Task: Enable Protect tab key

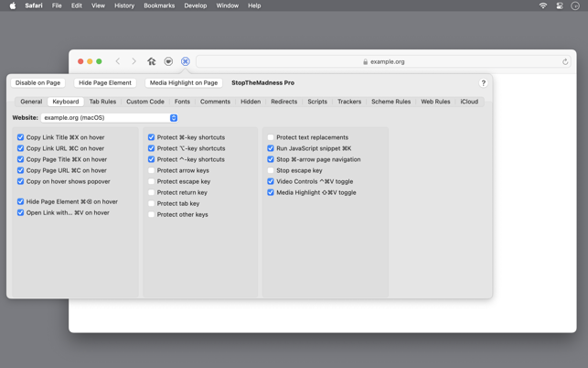Action: (151, 203)
